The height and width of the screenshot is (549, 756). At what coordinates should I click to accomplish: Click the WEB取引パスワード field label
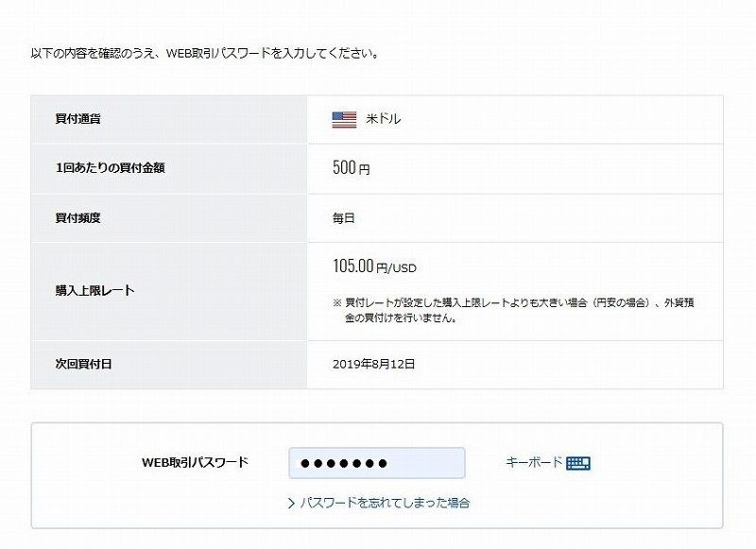click(195, 462)
